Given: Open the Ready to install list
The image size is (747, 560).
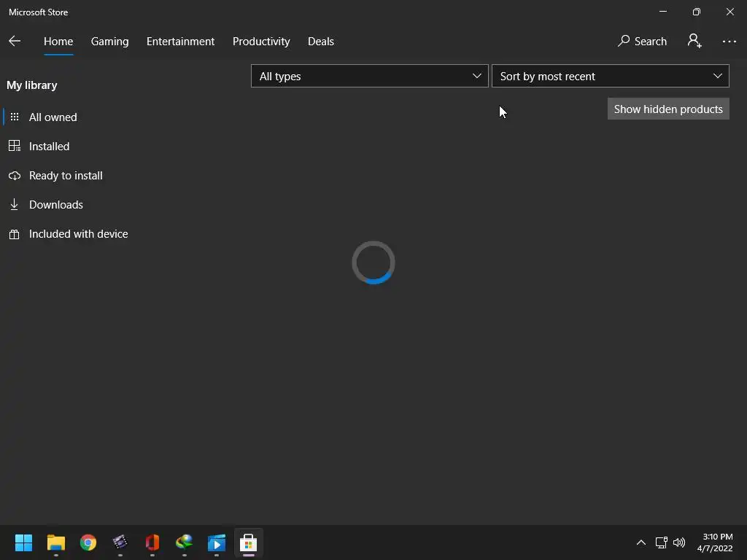Looking at the screenshot, I should (x=65, y=176).
